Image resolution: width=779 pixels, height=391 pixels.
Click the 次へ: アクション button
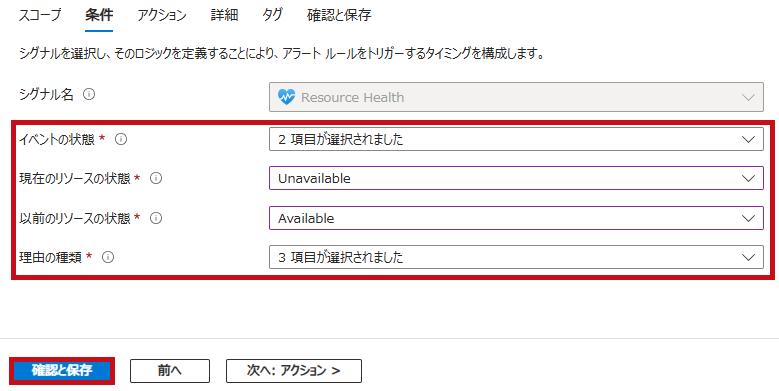294,371
